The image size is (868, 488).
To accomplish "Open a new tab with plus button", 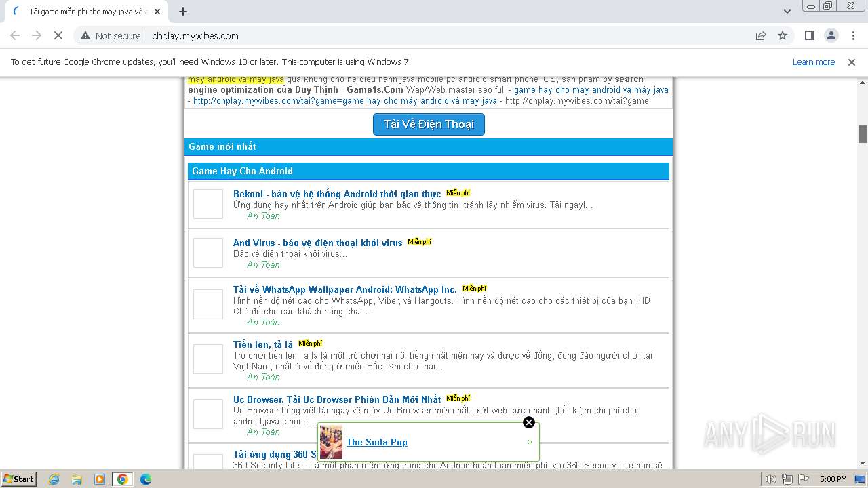I will coord(183,12).
